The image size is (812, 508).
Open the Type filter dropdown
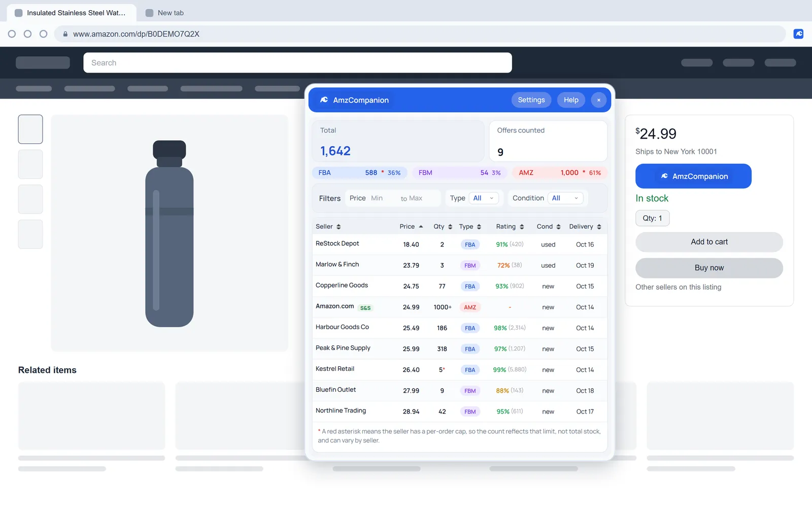484,198
